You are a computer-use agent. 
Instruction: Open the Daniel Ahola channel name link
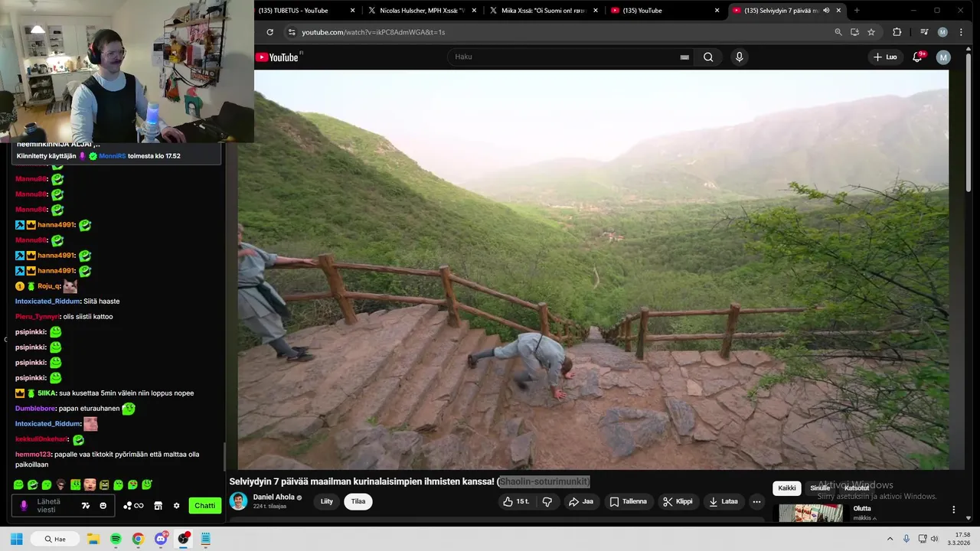pyautogui.click(x=273, y=497)
